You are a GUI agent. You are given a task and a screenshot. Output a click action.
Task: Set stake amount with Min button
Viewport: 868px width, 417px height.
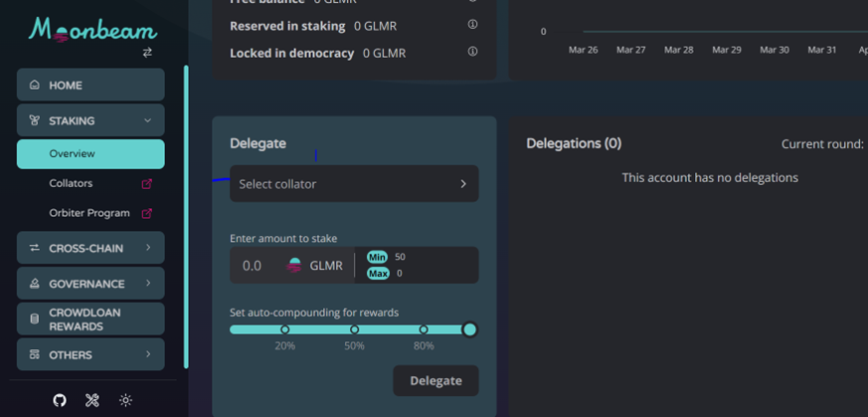pyautogui.click(x=377, y=257)
